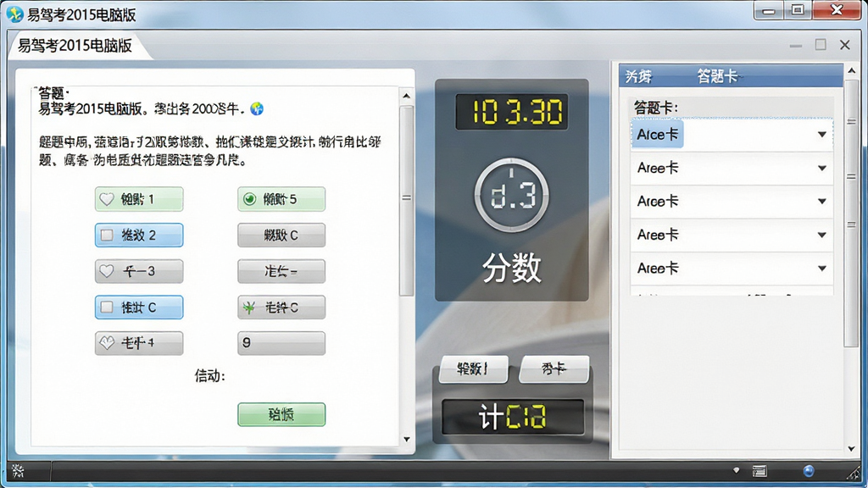This screenshot has height=488, width=868.
Task: Click the right panel scroll-down arrow
Action: (852, 449)
